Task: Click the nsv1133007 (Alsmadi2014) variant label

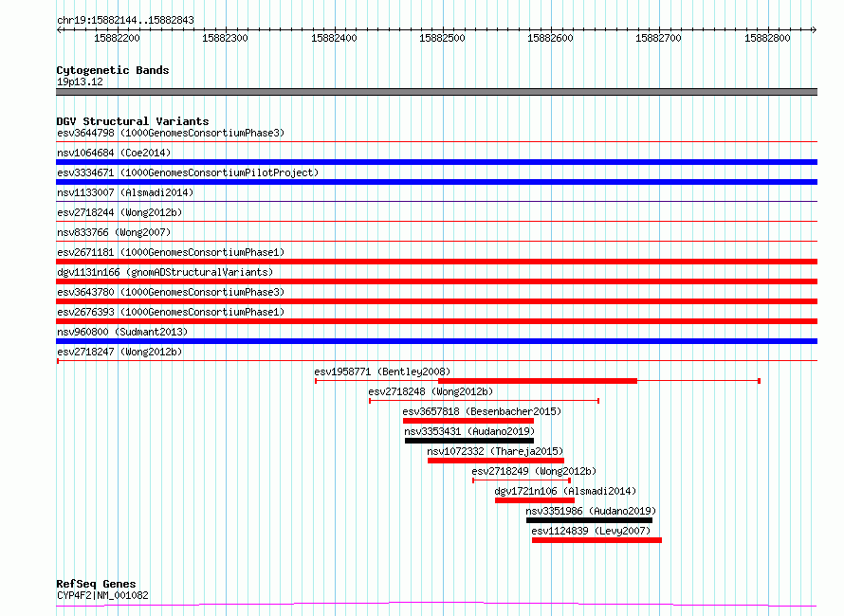Action: pyautogui.click(x=125, y=192)
